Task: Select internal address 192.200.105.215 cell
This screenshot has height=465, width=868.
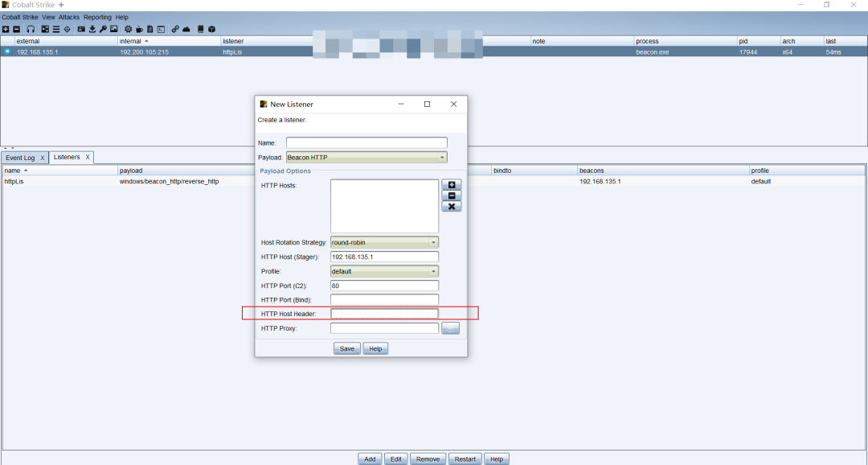Action: pos(144,52)
